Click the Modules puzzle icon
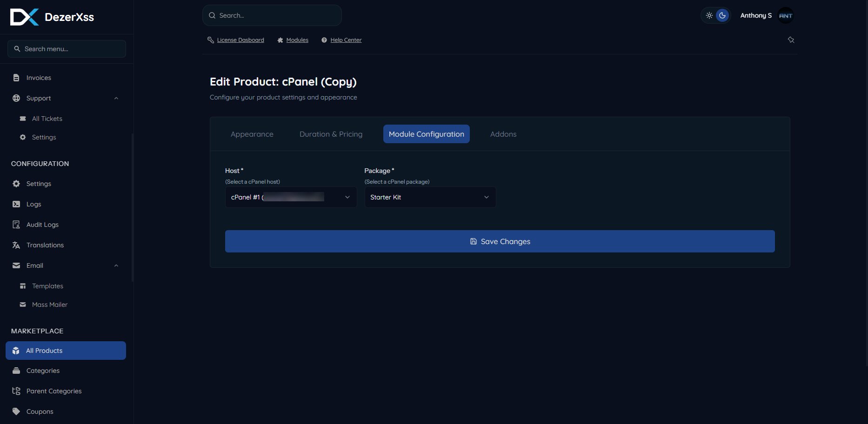Viewport: 868px width, 424px height. pos(280,40)
